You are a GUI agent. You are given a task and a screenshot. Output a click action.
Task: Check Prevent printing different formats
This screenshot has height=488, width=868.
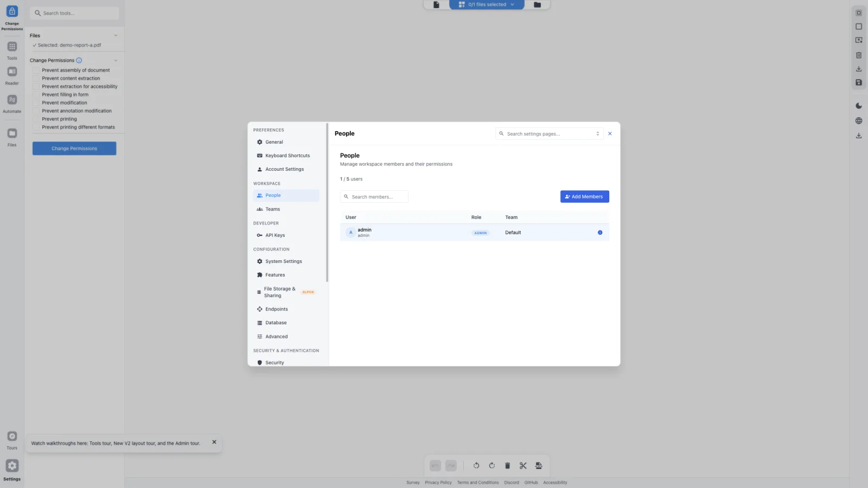point(36,127)
